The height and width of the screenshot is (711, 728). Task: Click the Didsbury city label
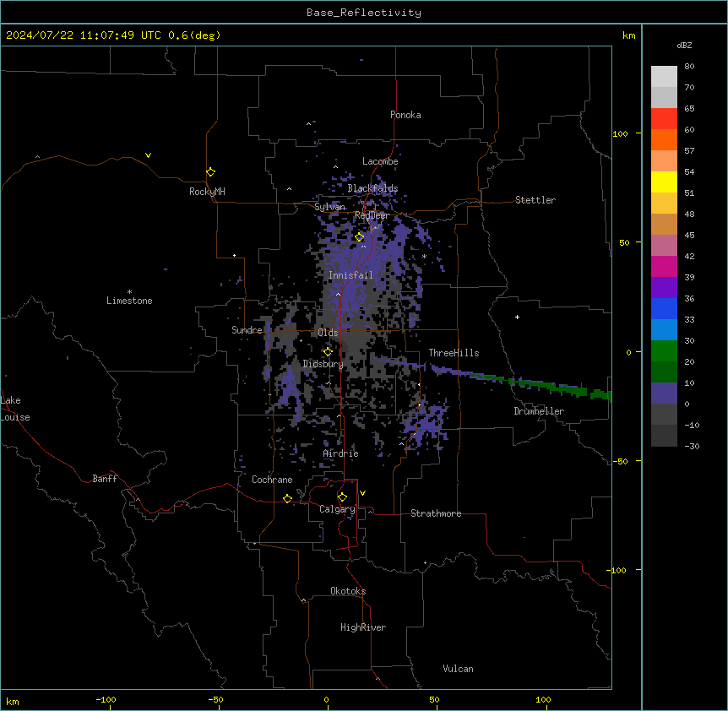pyautogui.click(x=323, y=364)
